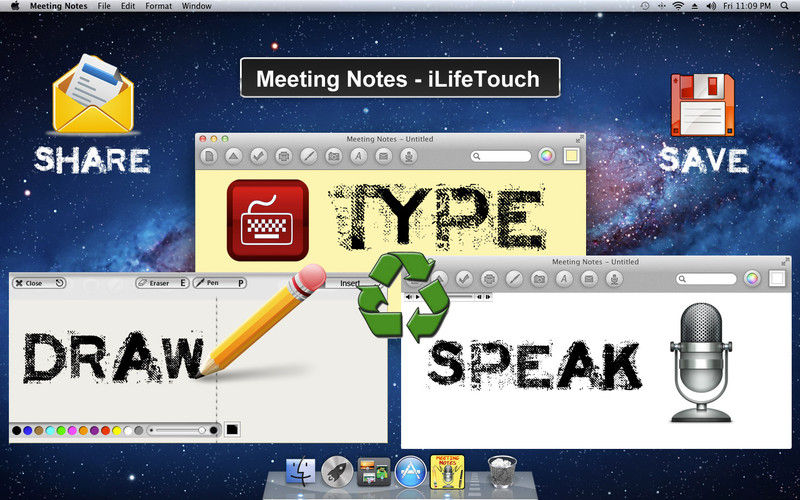The height and width of the screenshot is (500, 800).
Task: Open the File menu
Action: coord(104,6)
